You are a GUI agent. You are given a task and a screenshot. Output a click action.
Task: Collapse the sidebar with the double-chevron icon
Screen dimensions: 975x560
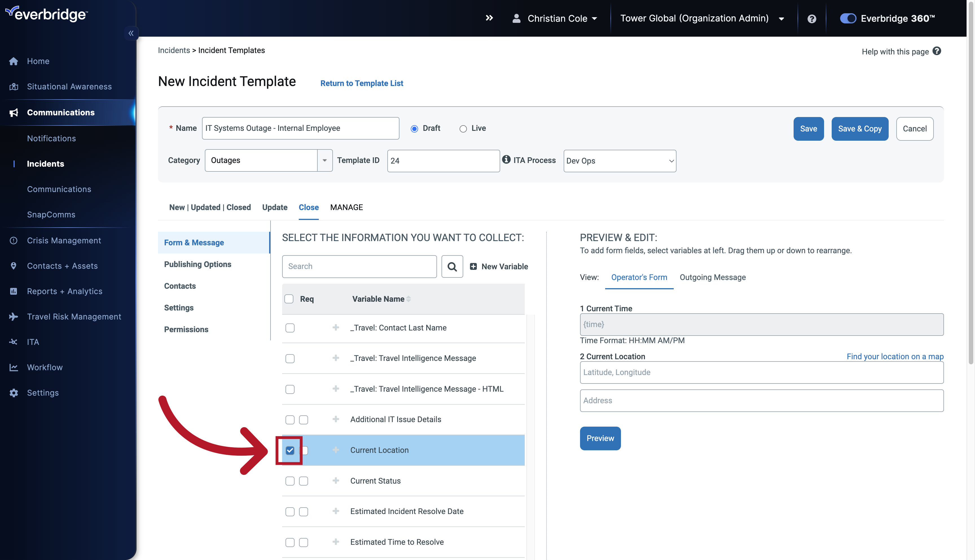tap(131, 33)
